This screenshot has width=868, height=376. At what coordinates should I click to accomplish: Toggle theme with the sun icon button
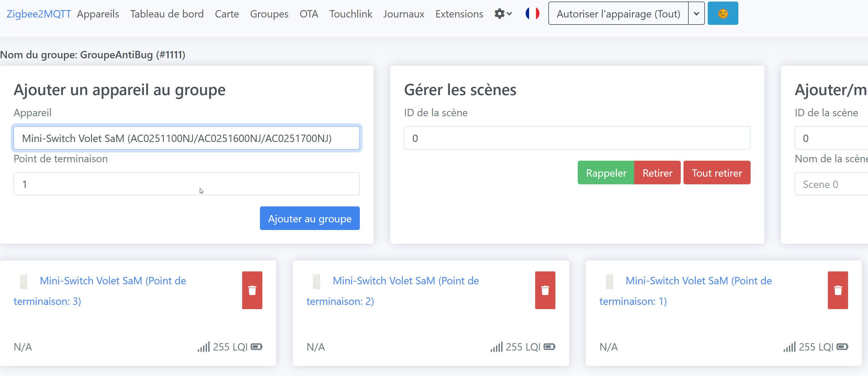723,13
